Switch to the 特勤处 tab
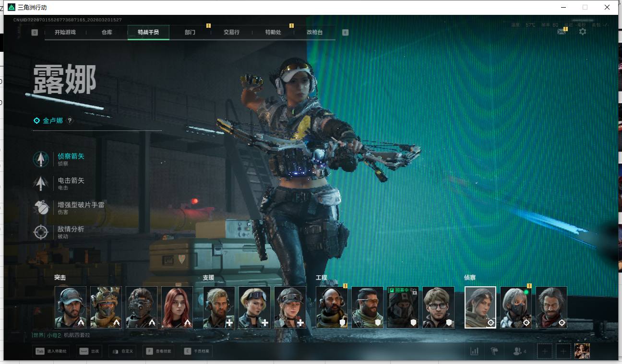 click(273, 32)
